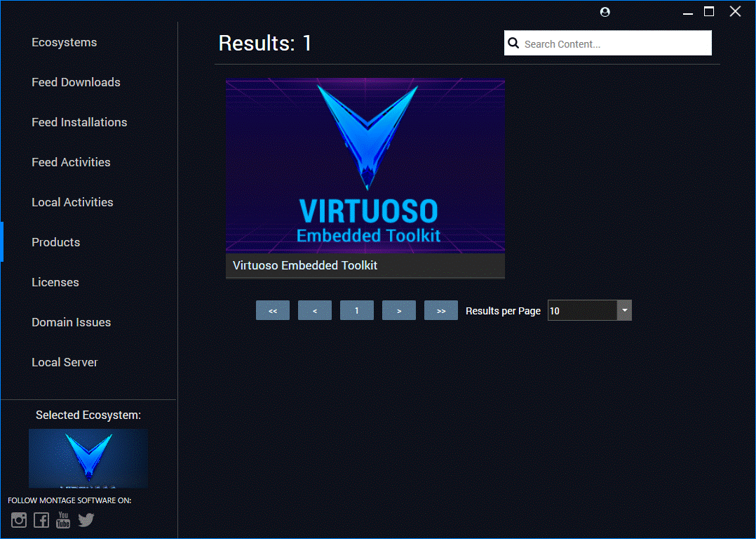Switch to the Licenses section
This screenshot has width=756, height=539.
tap(55, 281)
